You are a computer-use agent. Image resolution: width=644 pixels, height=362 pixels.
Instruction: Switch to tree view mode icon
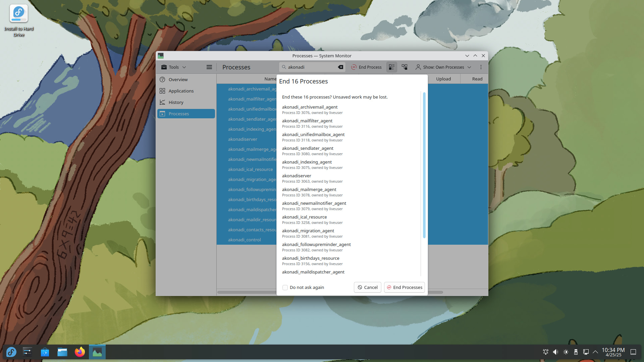point(405,67)
